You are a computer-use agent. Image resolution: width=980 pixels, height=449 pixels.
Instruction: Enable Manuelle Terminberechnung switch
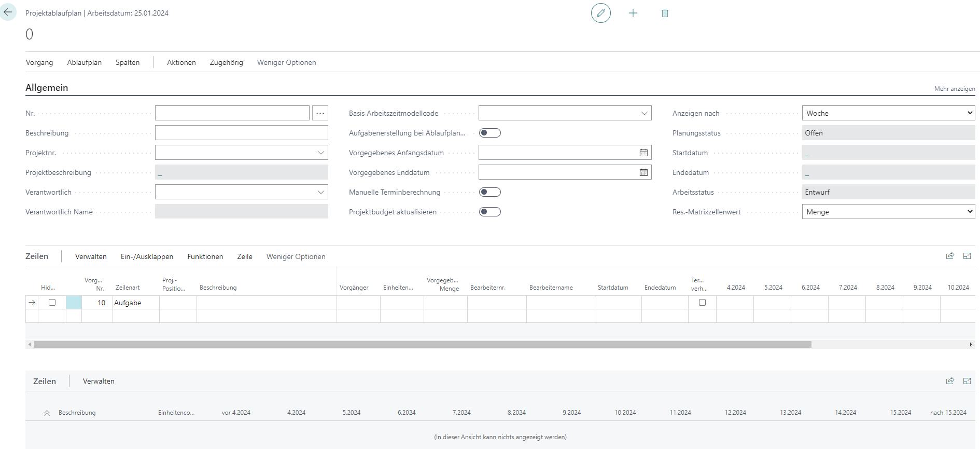[x=490, y=192]
